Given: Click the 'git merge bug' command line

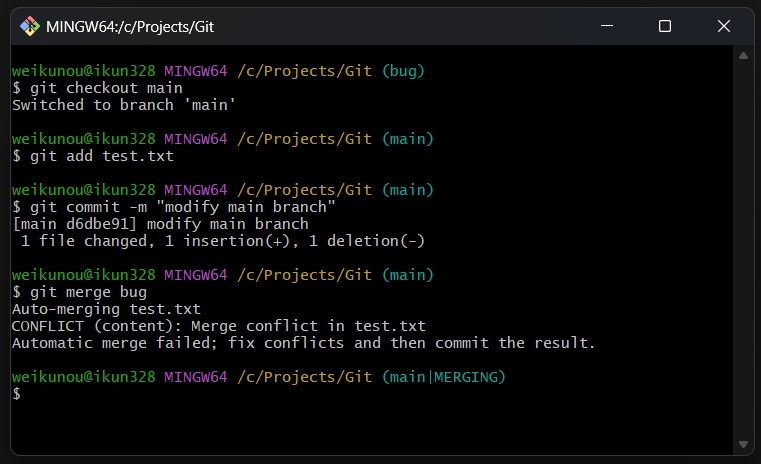Looking at the screenshot, I should [x=79, y=292].
